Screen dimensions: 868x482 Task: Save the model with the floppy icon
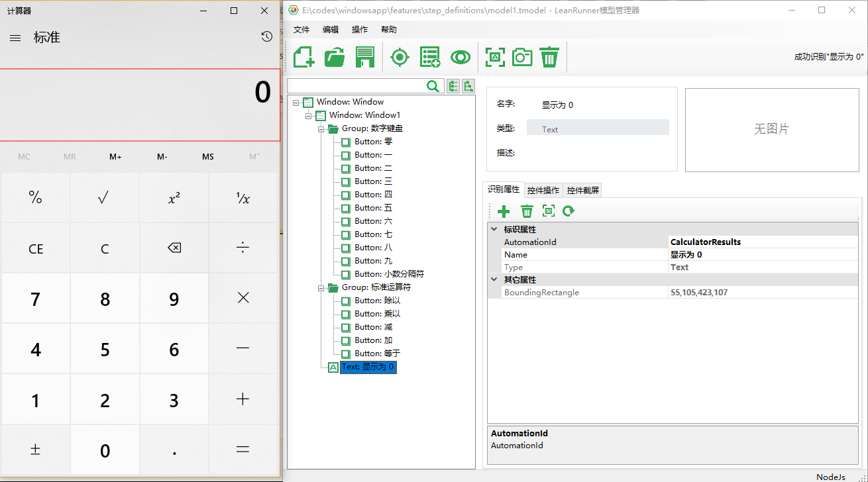(x=364, y=57)
